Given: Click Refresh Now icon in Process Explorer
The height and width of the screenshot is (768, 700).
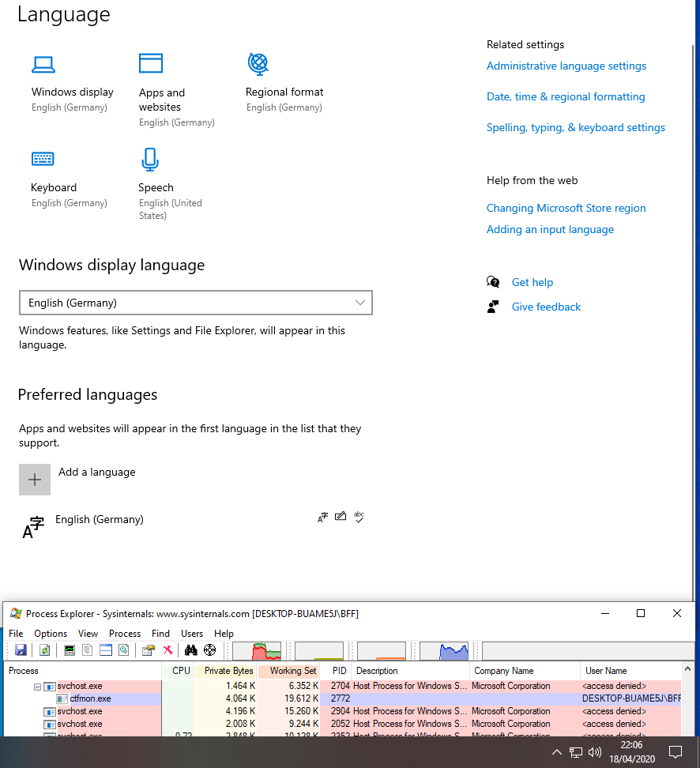Looking at the screenshot, I should click(44, 650).
